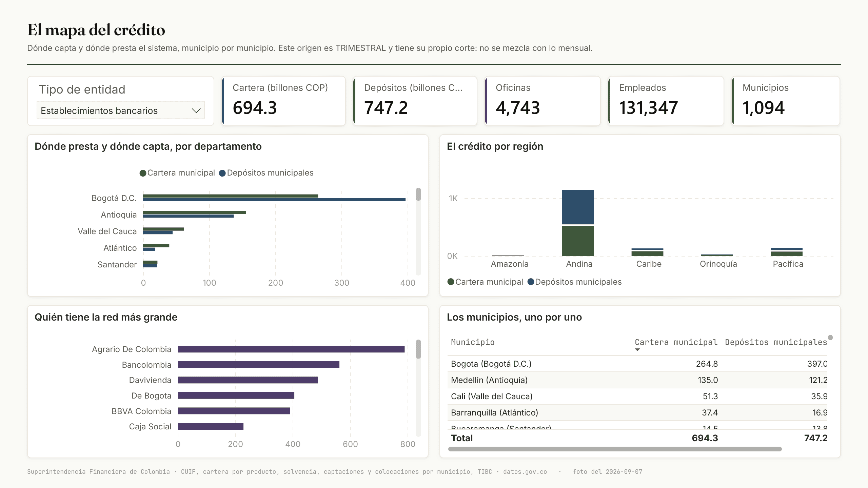The width and height of the screenshot is (868, 488).
Task: Sort the table by Depósitos municipales column header
Action: pos(776,342)
